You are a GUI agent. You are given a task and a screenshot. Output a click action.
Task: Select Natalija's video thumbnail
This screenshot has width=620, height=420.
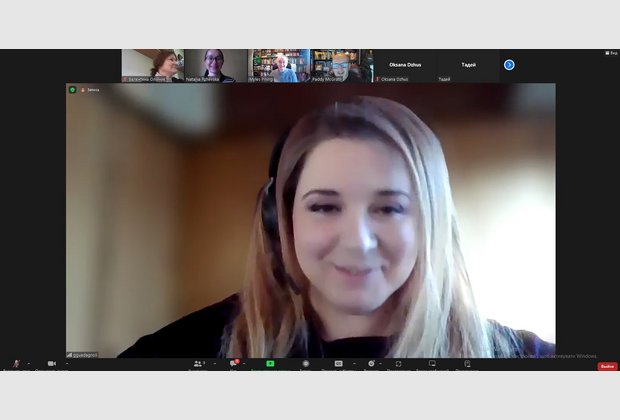[216, 66]
